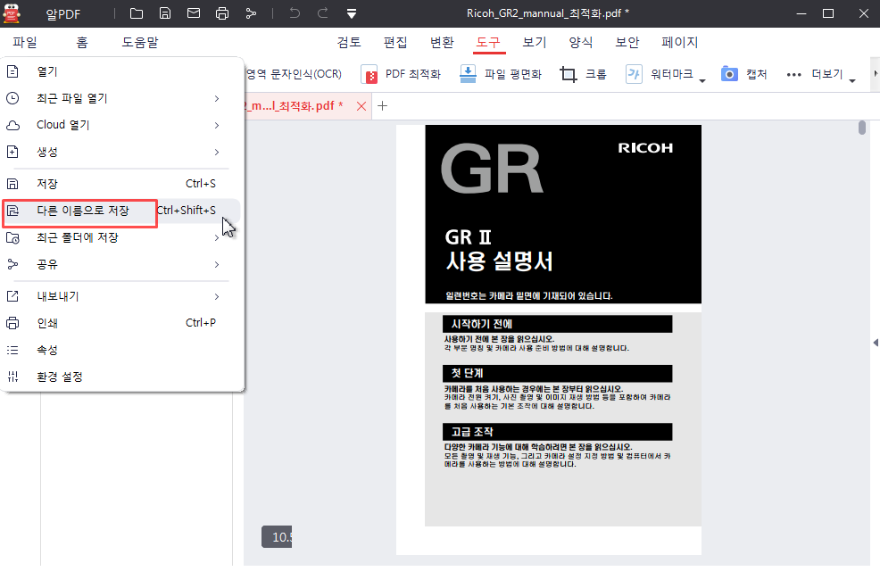Open the 도움말 menu

click(x=140, y=42)
